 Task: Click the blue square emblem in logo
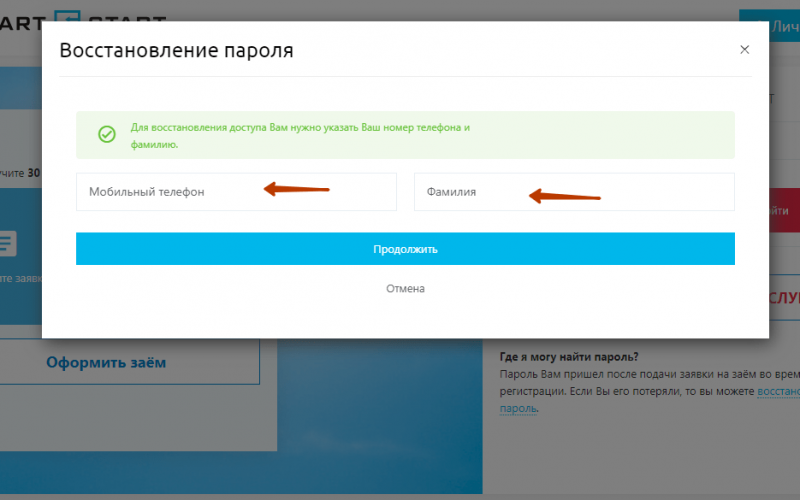(66, 16)
